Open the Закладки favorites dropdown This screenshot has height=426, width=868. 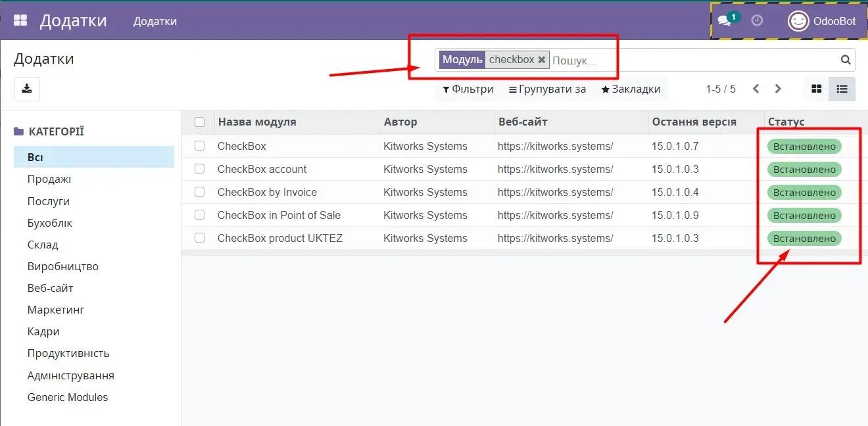[x=631, y=89]
